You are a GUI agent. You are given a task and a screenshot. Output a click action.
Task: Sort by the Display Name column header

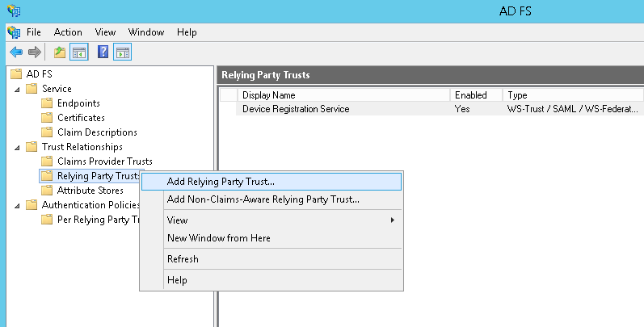pyautogui.click(x=343, y=95)
